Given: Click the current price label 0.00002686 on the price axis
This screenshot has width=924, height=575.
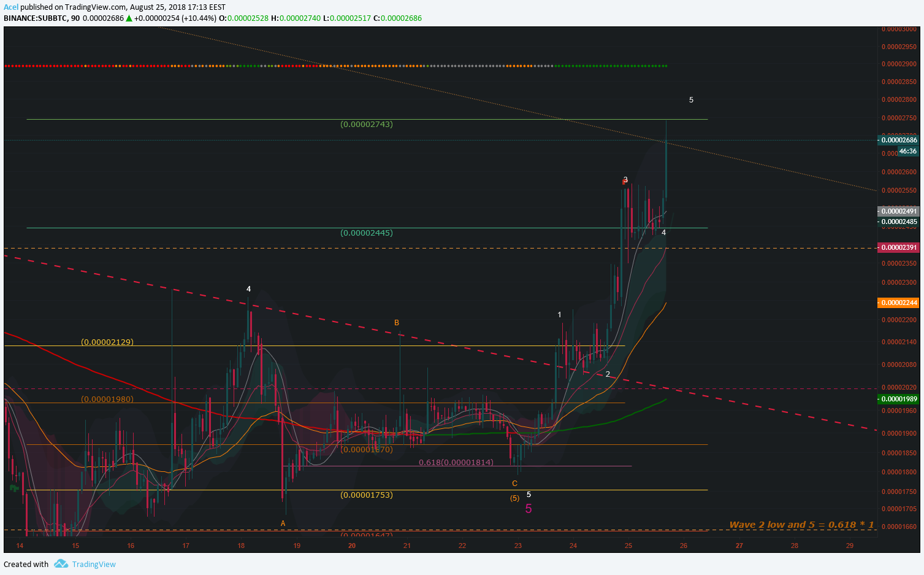Looking at the screenshot, I should click(x=899, y=140).
